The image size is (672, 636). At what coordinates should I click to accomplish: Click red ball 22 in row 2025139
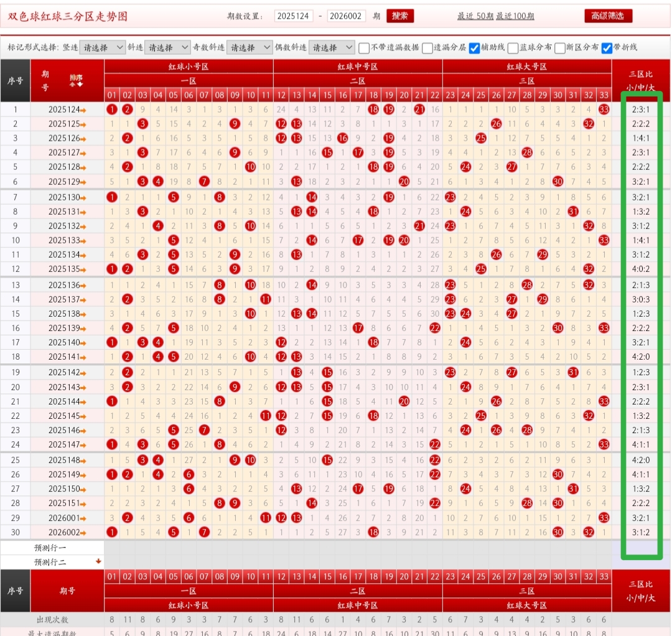435,328
